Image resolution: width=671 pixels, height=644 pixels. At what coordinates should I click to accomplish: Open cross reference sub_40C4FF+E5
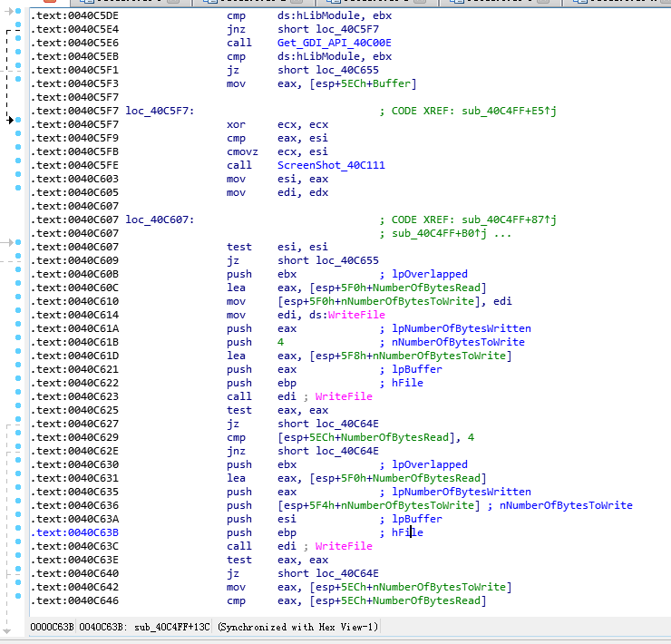[x=509, y=111]
